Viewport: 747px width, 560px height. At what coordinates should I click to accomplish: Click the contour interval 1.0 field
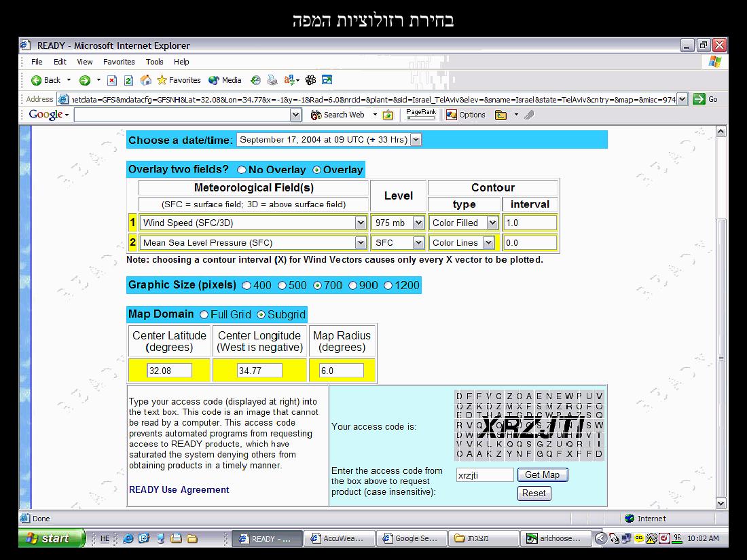(530, 223)
